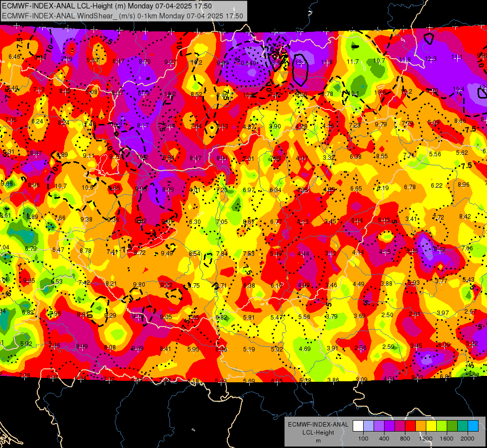Click the wind shear value 9.80
This screenshot has height=448, width=487.
(139, 284)
